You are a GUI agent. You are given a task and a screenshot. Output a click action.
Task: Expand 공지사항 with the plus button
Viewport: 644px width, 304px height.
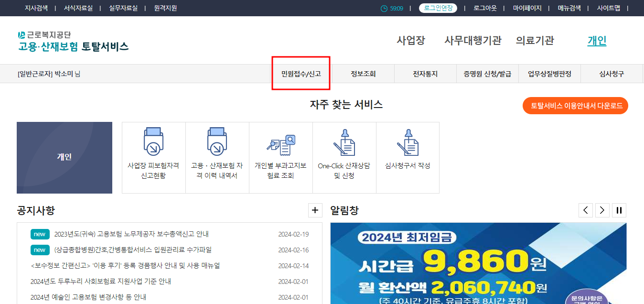tap(315, 210)
